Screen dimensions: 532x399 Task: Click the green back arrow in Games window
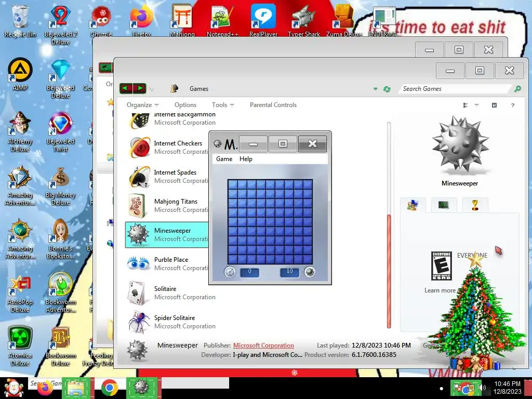point(126,88)
